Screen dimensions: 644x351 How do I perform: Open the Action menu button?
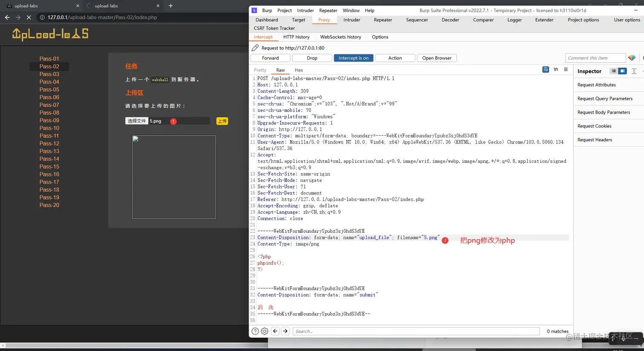pyautogui.click(x=395, y=58)
